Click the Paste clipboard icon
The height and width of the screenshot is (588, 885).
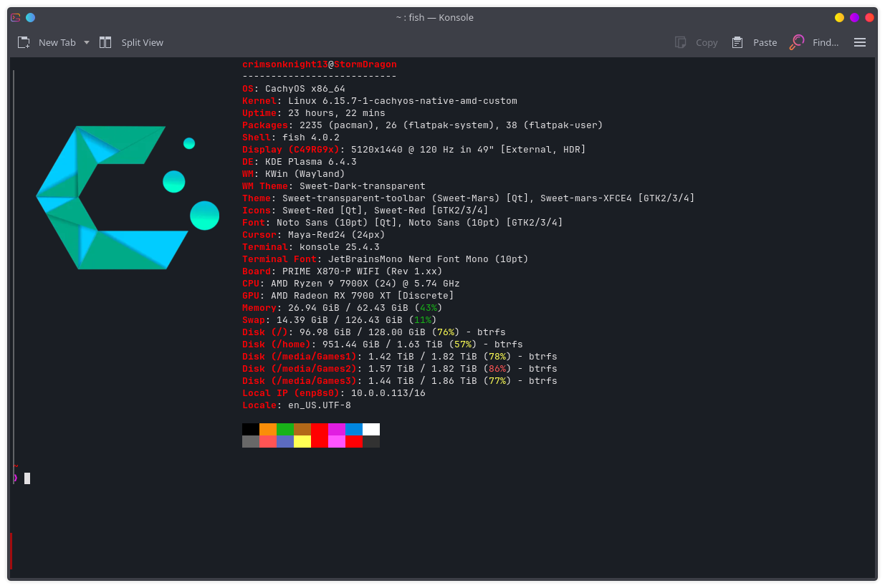(x=737, y=42)
